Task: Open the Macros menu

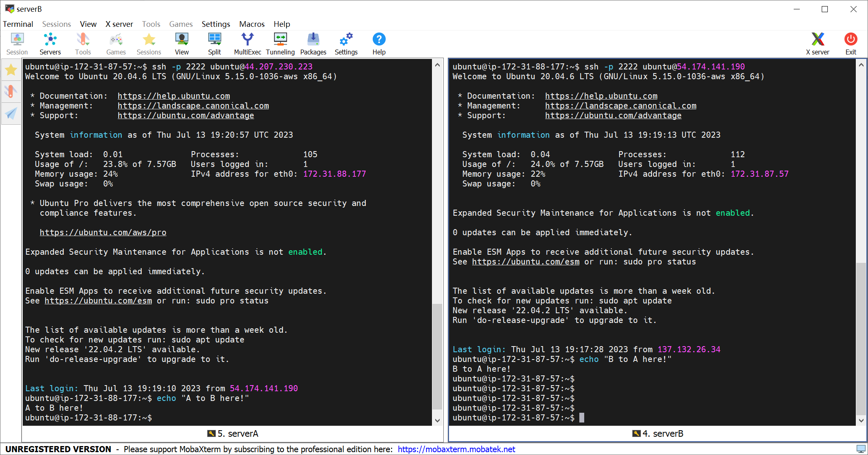Action: (252, 24)
